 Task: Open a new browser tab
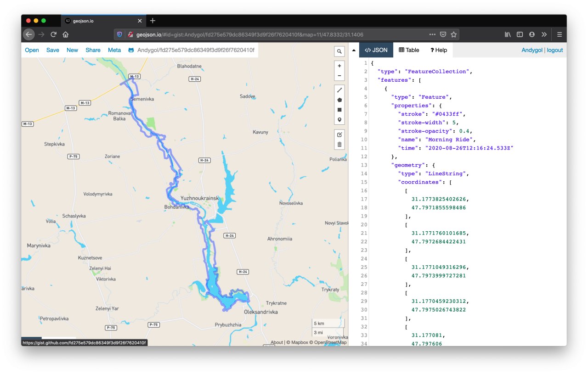pos(153,21)
